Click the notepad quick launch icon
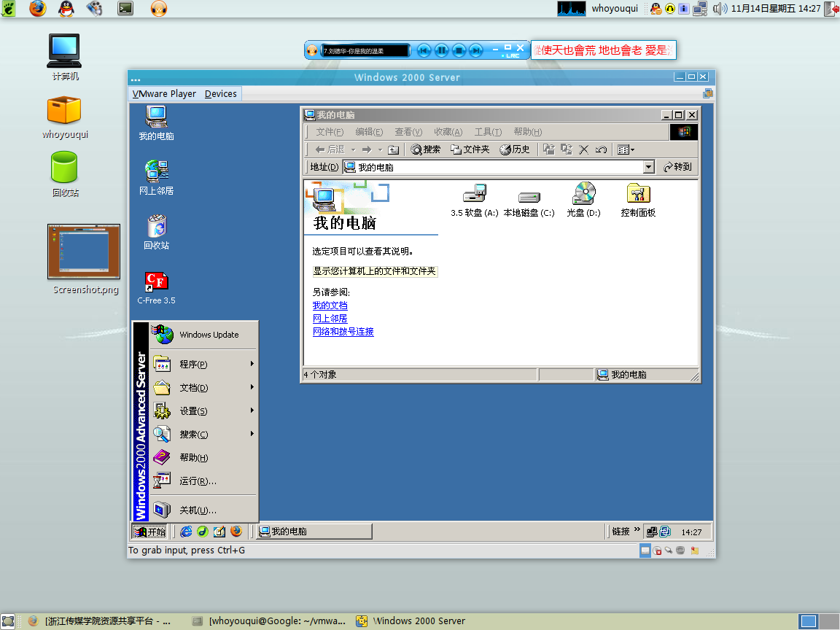 pyautogui.click(x=219, y=532)
